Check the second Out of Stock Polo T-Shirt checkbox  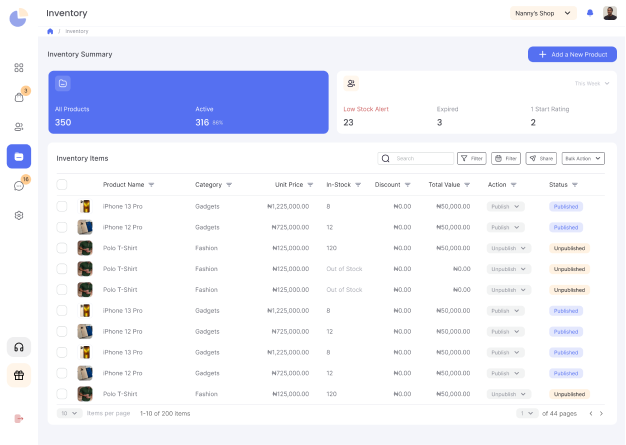pyautogui.click(x=61, y=289)
